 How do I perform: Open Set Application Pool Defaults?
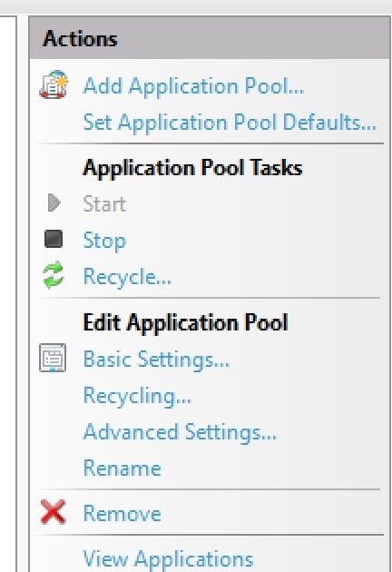[x=230, y=122]
